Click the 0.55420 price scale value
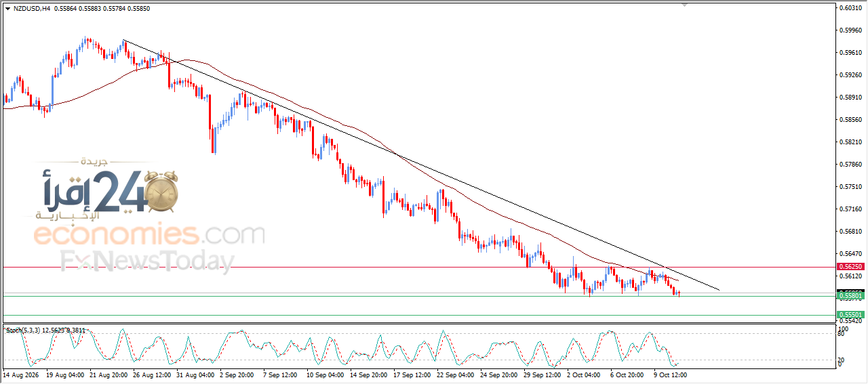The height and width of the screenshot is (384, 868). 850,320
